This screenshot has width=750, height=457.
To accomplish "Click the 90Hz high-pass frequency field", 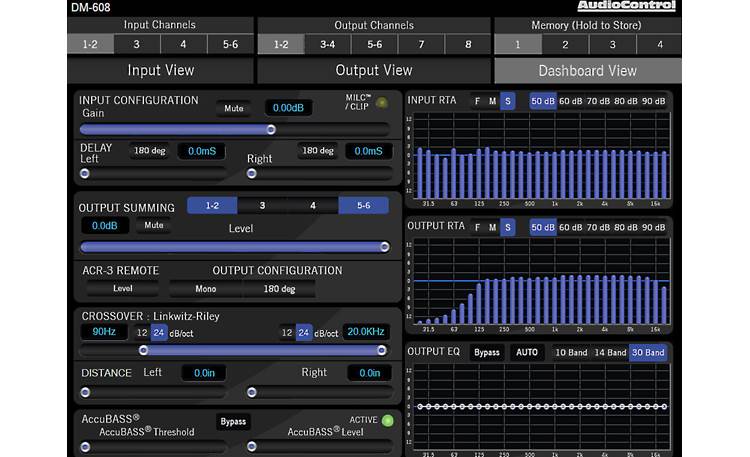I will [104, 332].
